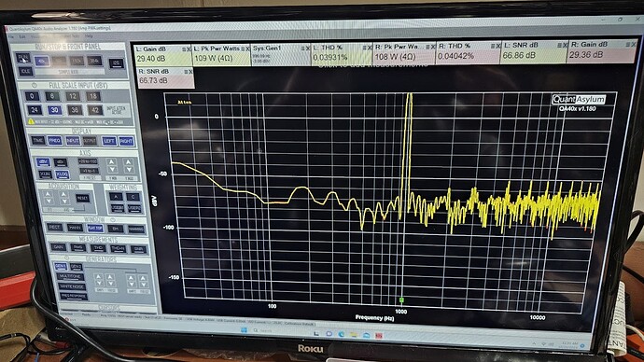Toggle the OUTPUT display button

pyautogui.click(x=90, y=141)
